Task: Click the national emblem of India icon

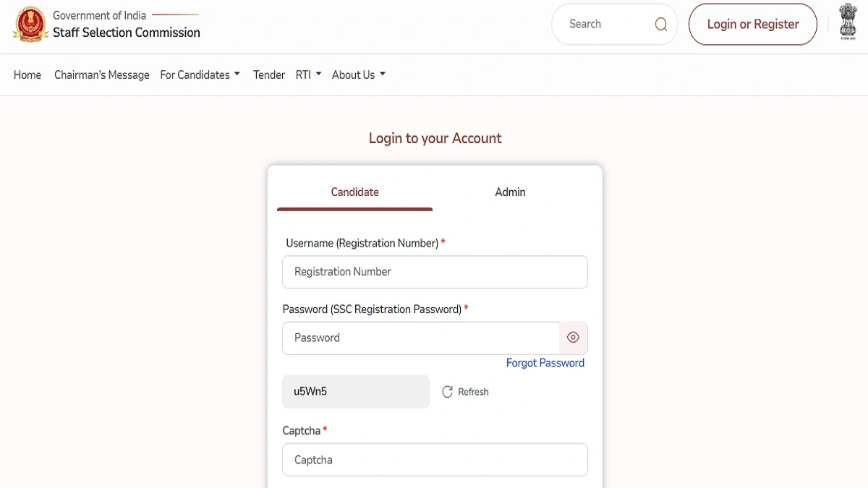Action: tap(848, 22)
